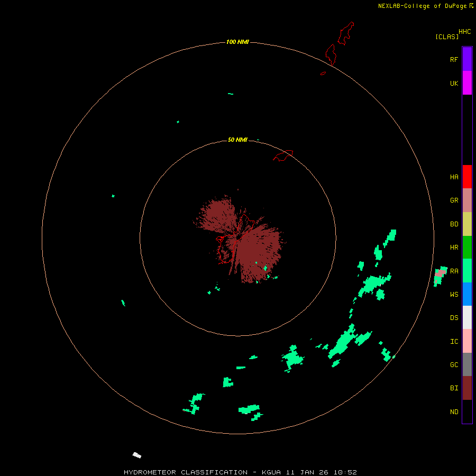Click the white echo blob near the title
Image resolution: width=476 pixels, height=476 pixels.
137,455
